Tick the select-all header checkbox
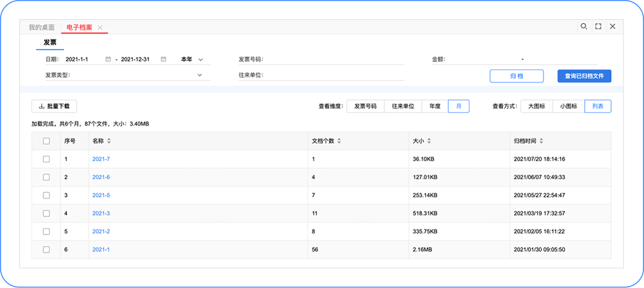Viewport: 644px width, 288px height. click(46, 141)
